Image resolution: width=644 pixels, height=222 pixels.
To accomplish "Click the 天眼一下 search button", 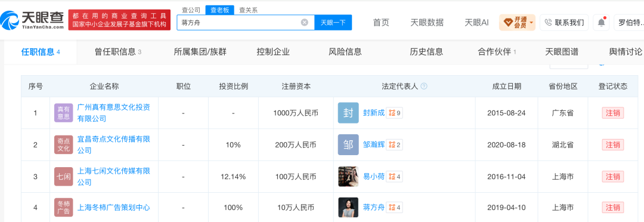I will coord(333,23).
